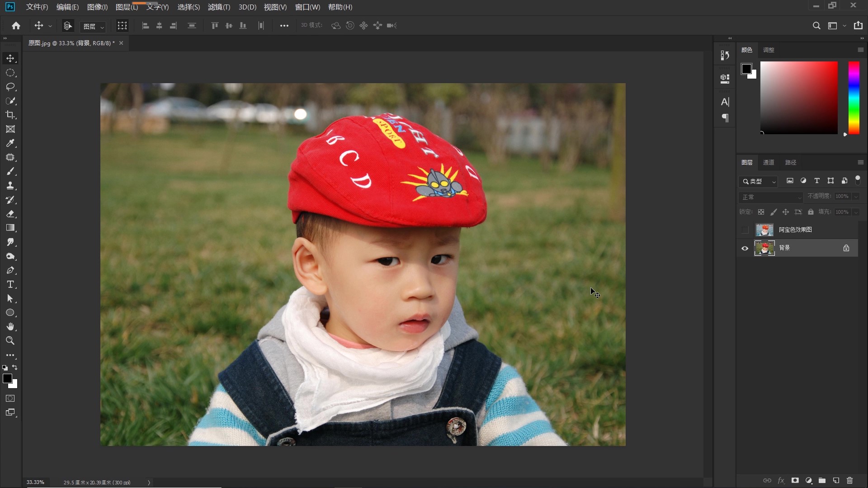Open the 类型 layer filter dropdown
Viewport: 868px width, 488px height.
click(x=759, y=181)
